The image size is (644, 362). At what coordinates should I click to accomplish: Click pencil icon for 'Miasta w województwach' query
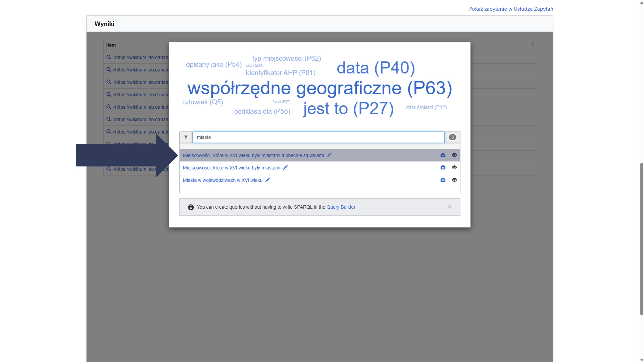tap(268, 180)
